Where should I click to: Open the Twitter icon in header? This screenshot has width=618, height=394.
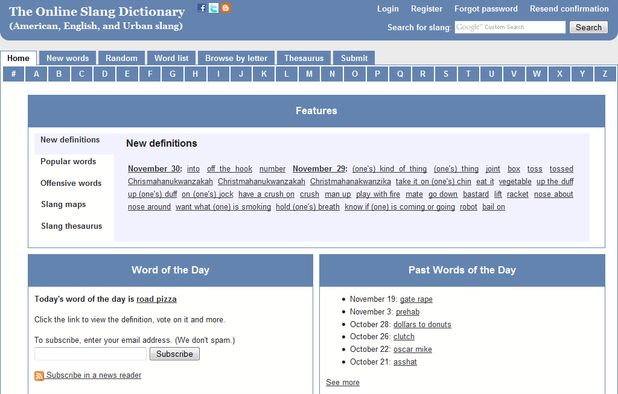[214, 8]
